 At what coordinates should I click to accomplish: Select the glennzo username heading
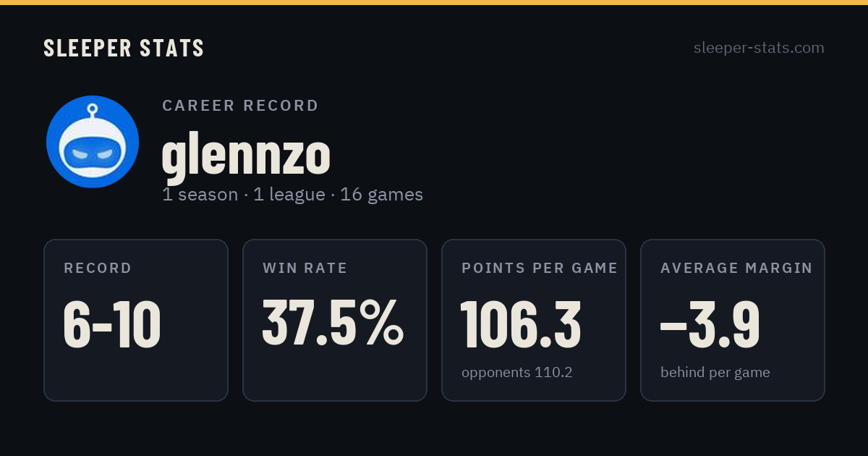pos(246,154)
